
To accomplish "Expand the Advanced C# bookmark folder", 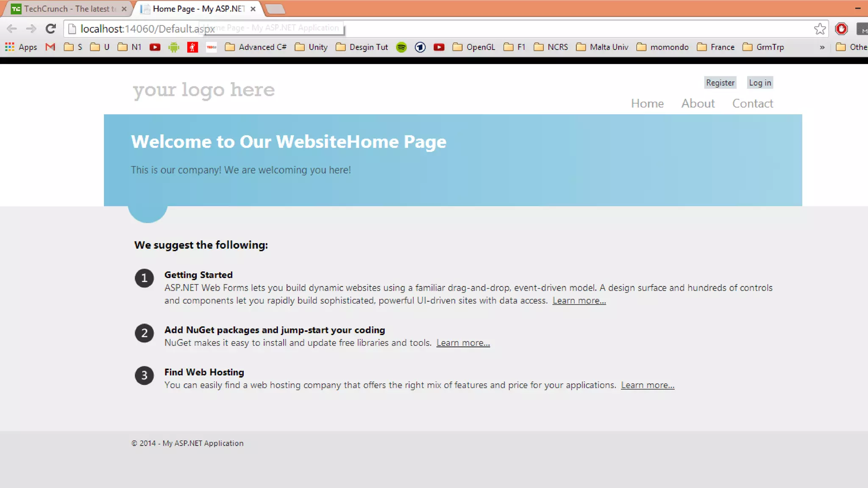I will pos(256,47).
